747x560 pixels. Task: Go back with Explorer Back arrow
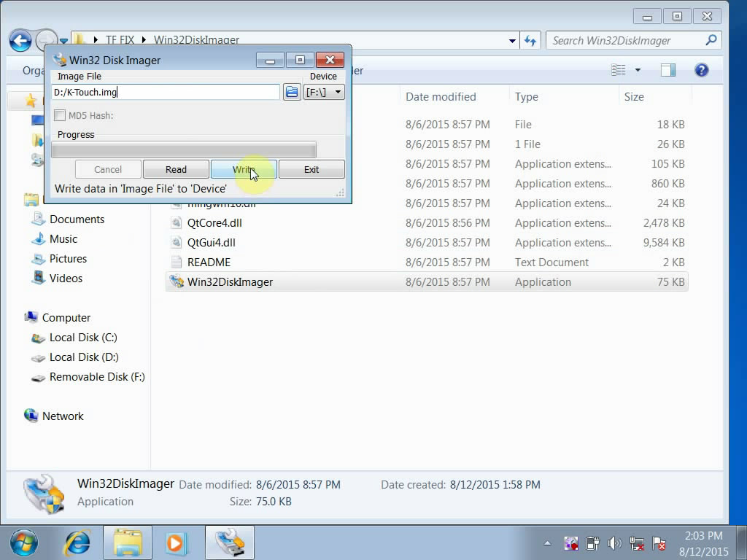(20, 41)
